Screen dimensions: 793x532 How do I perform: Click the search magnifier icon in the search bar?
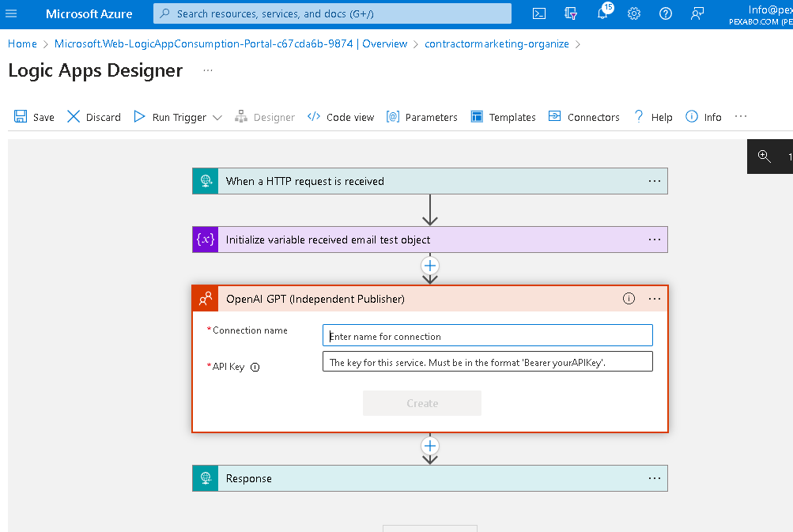165,13
